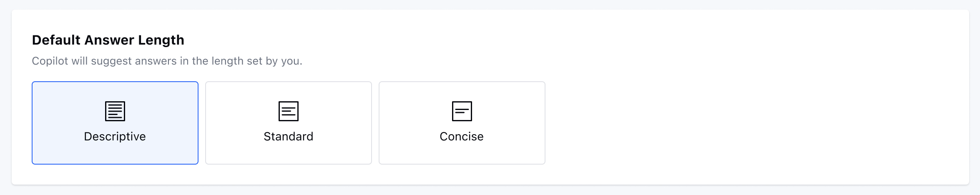Pick the rightmost card's short-text icon
This screenshot has height=195, width=980.
462,111
